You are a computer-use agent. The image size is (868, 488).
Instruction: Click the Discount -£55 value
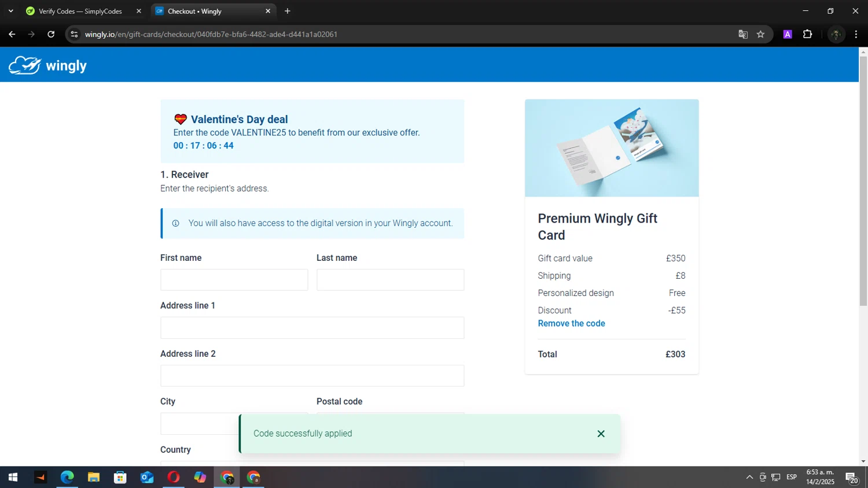pos(677,310)
